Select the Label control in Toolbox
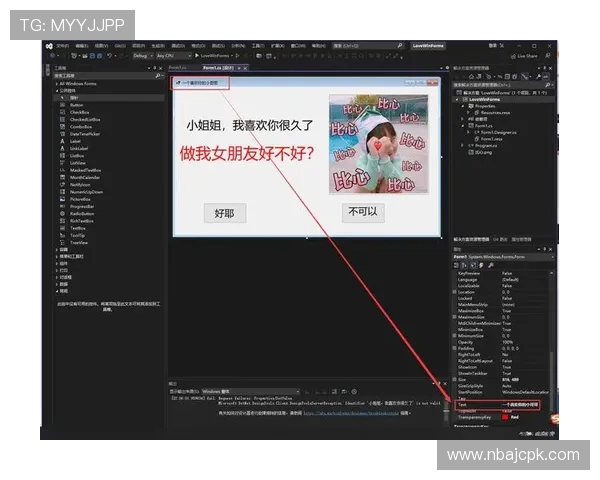 tap(75, 141)
